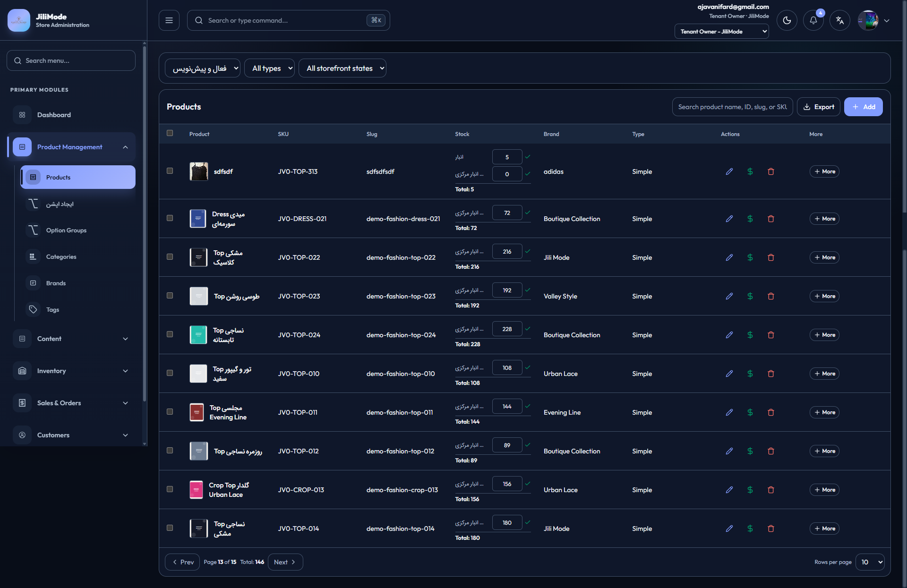The image size is (907, 588).
Task: Open pricing dollar icon for JVO-TOP-313
Action: coord(750,171)
